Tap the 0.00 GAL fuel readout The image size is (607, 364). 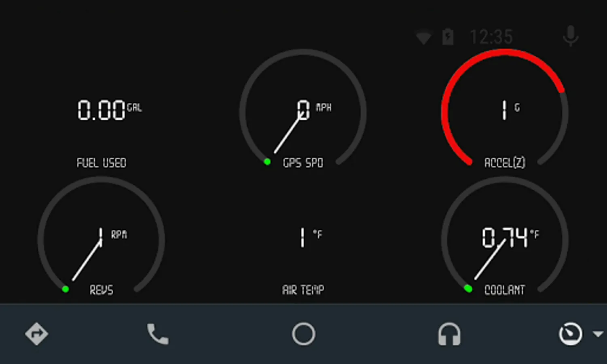pos(110,110)
